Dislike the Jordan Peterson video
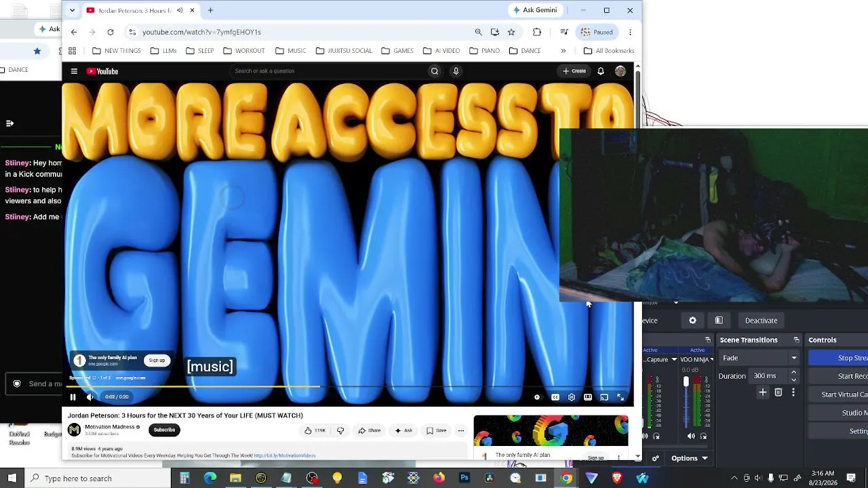Screen dimensions: 868x488 click(340, 430)
